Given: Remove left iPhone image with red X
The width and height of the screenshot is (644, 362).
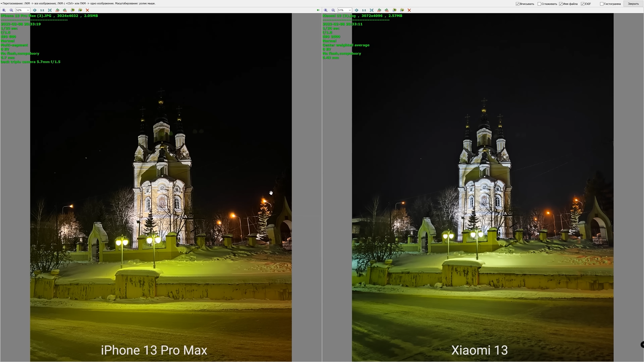Looking at the screenshot, I should (x=87, y=10).
